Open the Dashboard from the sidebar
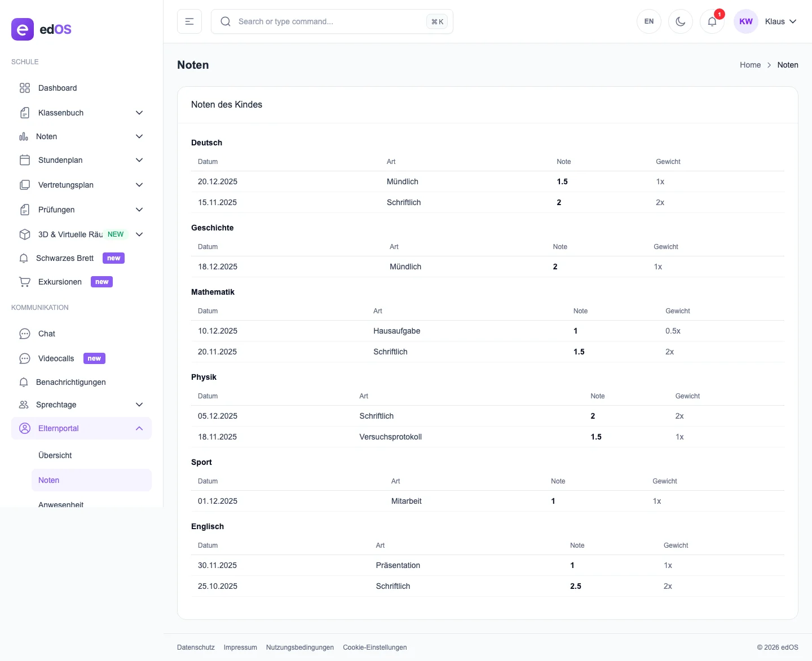Viewport: 812px width, 661px height. 58,88
